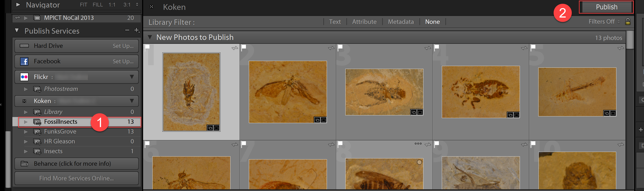Screen dimensions: 644x191
Task: Collapse New Photos to Publish section
Action: pos(150,37)
